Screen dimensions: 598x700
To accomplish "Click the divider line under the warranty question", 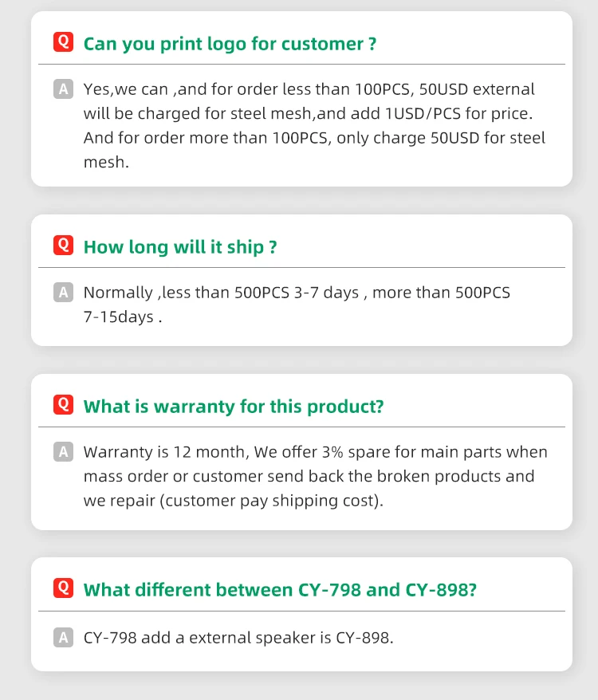I will tap(301, 427).
